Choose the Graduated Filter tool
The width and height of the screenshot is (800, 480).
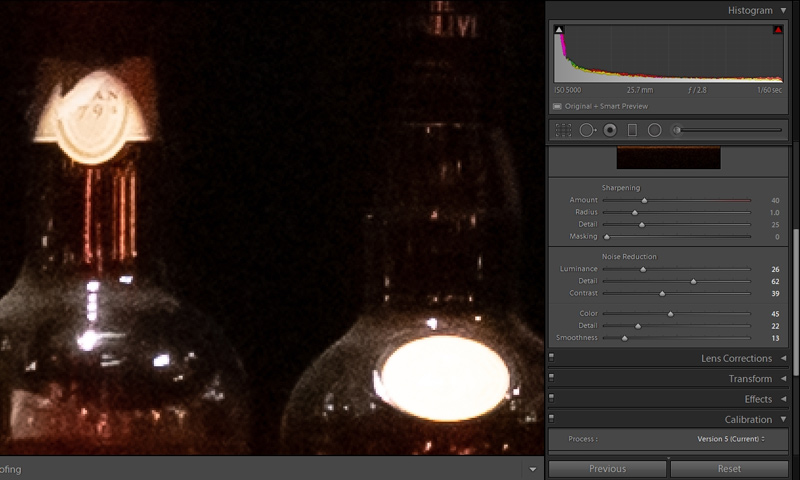[x=632, y=130]
